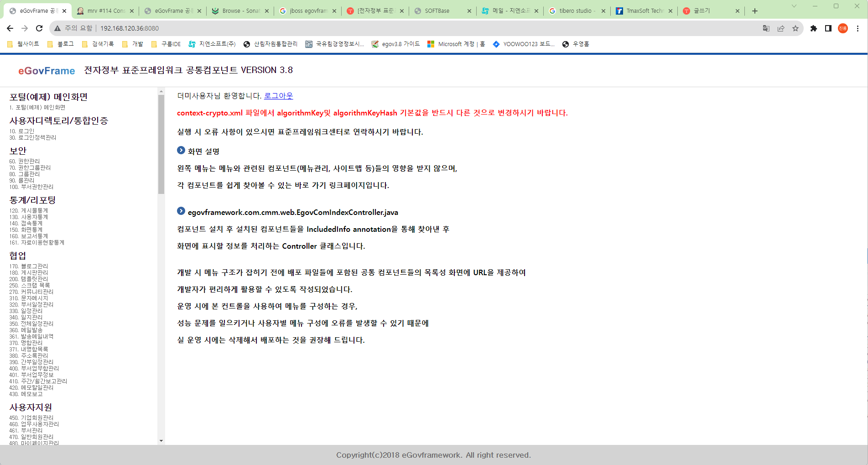Open 70. 권한그룹관리 link
Image resolution: width=868 pixels, height=465 pixels.
(30, 167)
